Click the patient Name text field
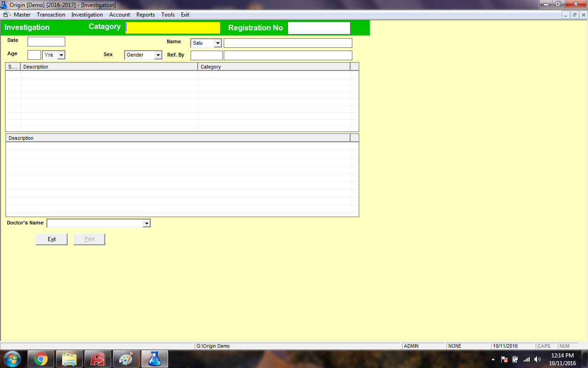The width and height of the screenshot is (588, 368). [288, 43]
